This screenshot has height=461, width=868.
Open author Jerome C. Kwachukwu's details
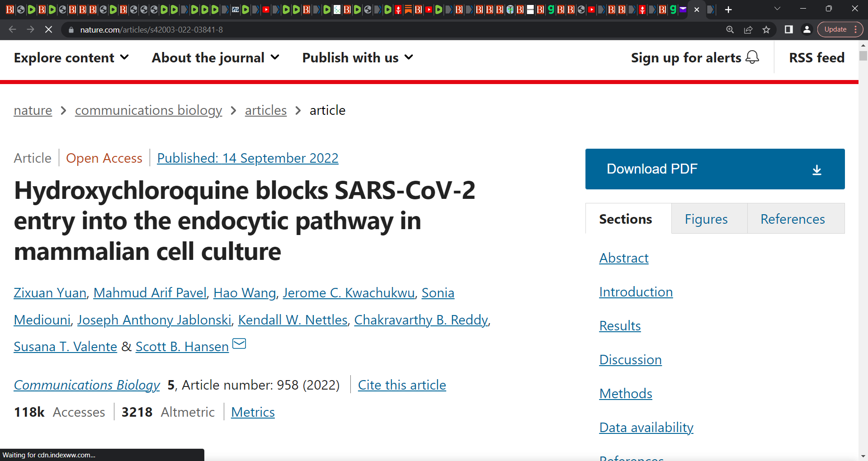point(349,293)
